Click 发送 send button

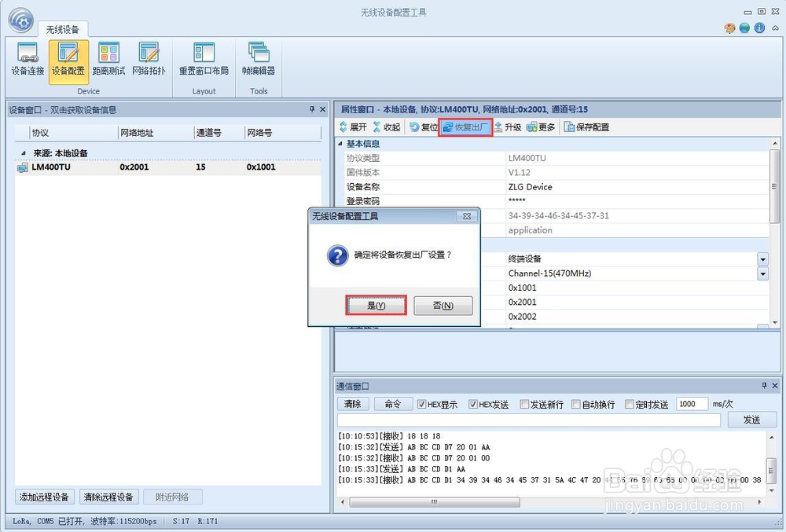click(x=752, y=420)
